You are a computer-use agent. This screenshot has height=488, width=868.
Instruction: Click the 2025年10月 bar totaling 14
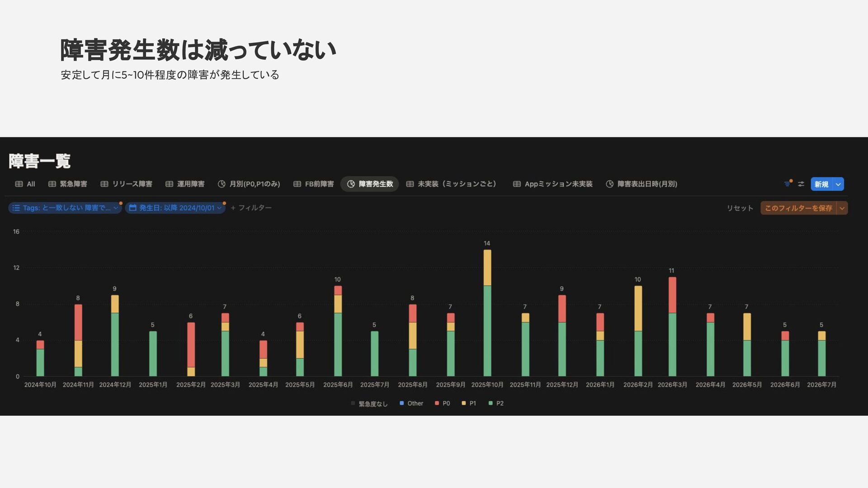tap(487, 313)
